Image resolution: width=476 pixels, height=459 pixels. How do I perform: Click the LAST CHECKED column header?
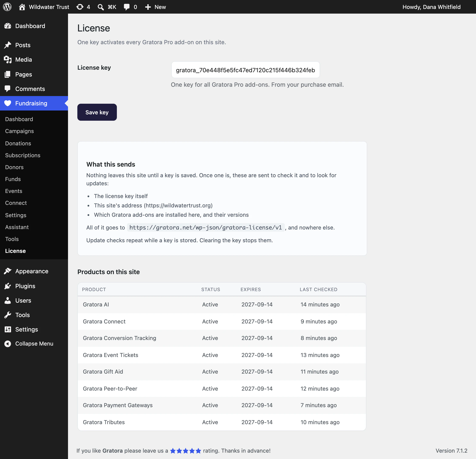tap(318, 289)
